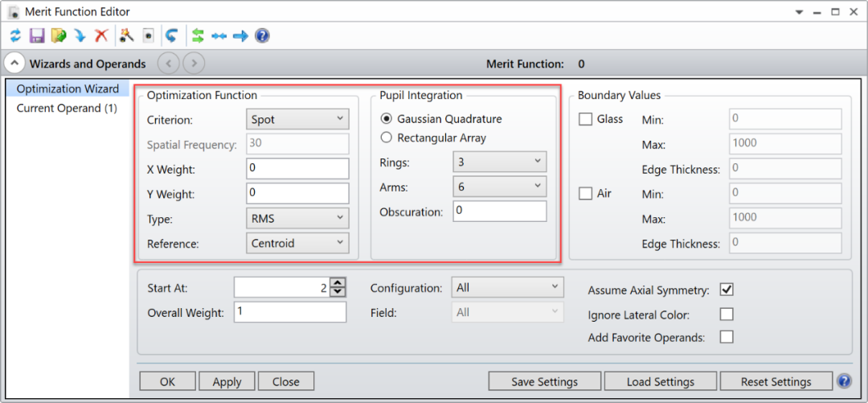Enable the Glass boundary checkbox
The image size is (868, 403).
tap(586, 119)
